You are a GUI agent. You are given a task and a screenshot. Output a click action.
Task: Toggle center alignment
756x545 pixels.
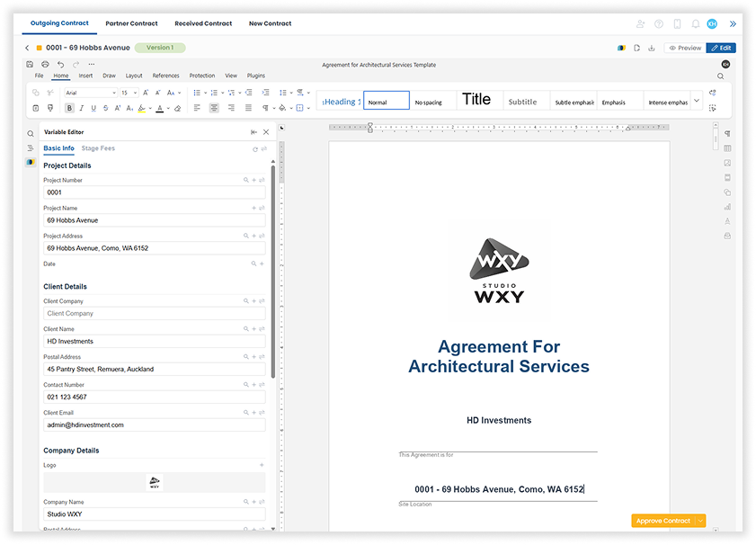[x=214, y=108]
